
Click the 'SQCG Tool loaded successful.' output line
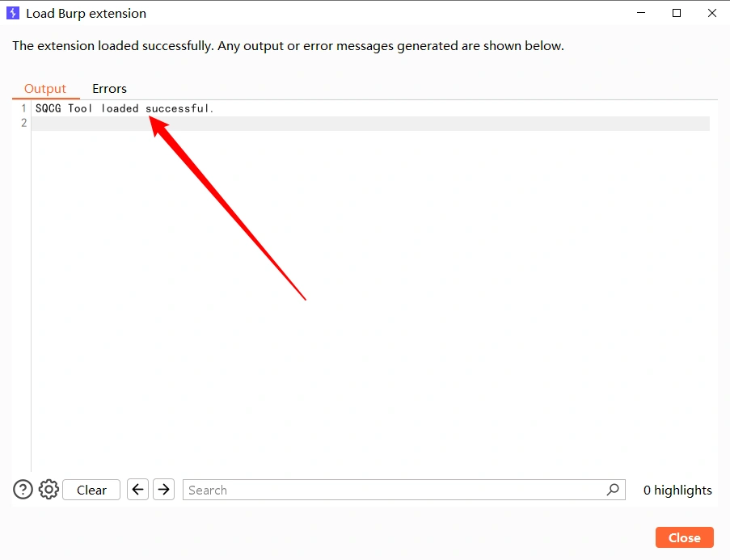tap(124, 108)
